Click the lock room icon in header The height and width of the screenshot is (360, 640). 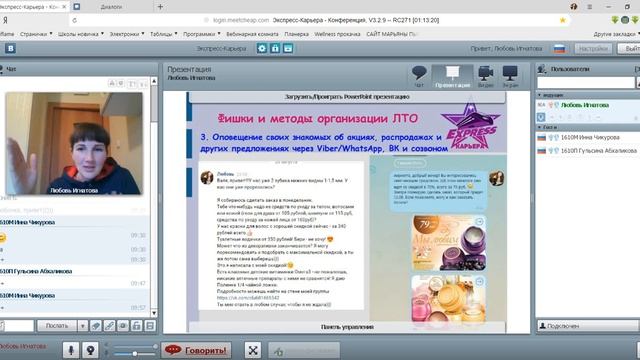[x=275, y=48]
